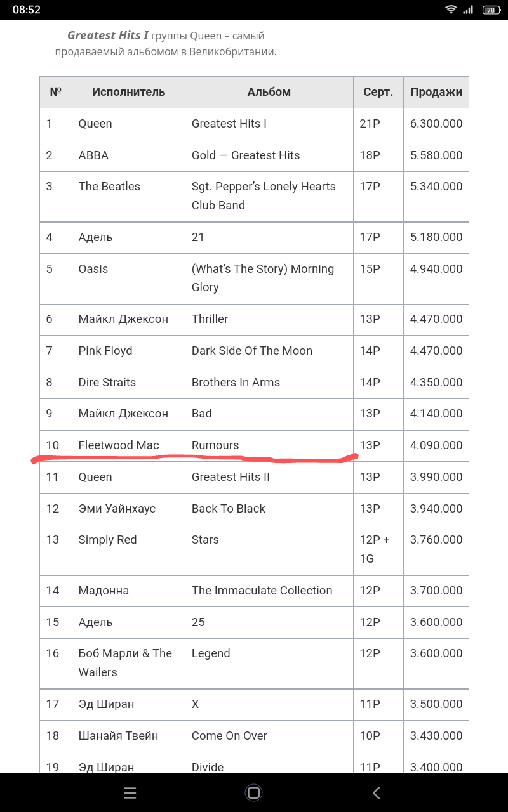Tap the Серт. column header
The width and height of the screenshot is (508, 812).
378,92
